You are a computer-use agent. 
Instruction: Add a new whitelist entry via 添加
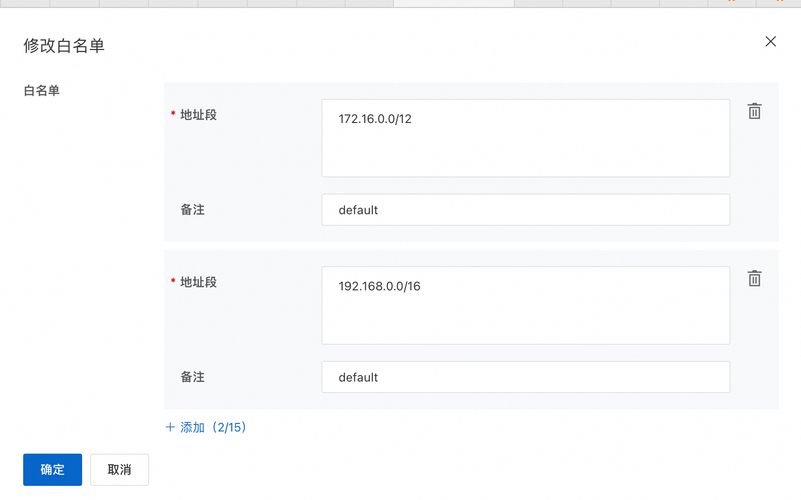[x=206, y=427]
